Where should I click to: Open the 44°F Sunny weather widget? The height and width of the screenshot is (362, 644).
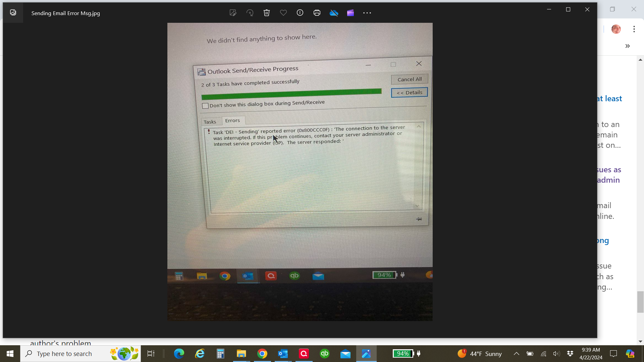click(x=480, y=354)
